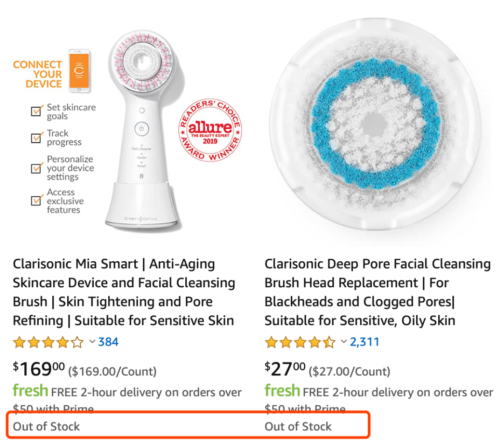Click the fresh logo under the $27 price
This screenshot has width=504, height=444.
point(282,390)
